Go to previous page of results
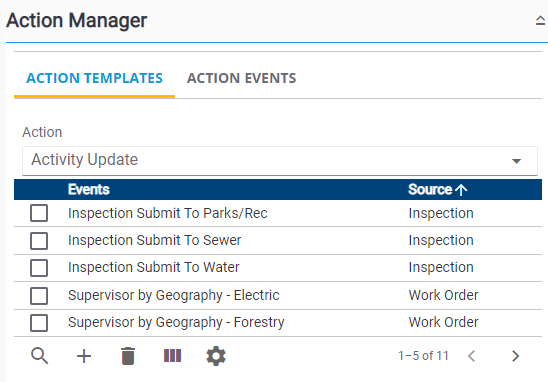This screenshot has height=382, width=548. pyautogui.click(x=471, y=356)
